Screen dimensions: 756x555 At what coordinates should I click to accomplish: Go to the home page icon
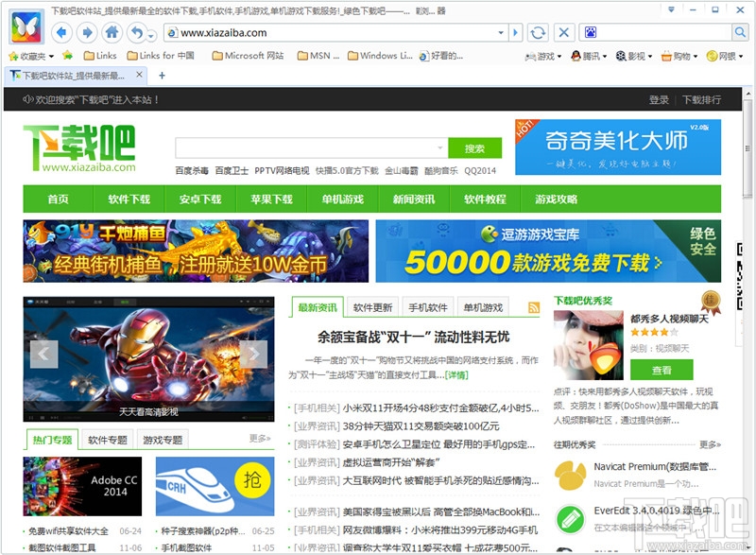tap(112, 33)
